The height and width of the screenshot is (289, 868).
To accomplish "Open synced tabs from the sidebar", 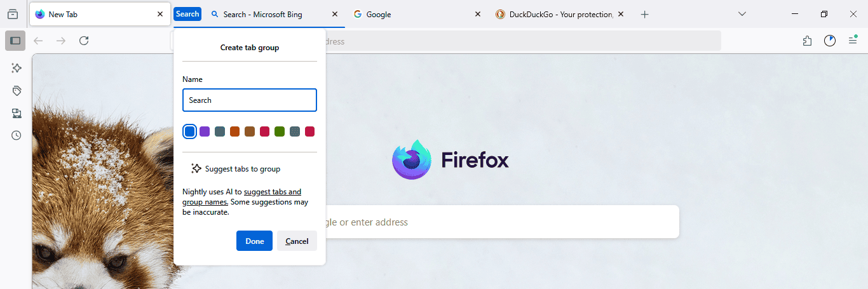I will tap(17, 113).
